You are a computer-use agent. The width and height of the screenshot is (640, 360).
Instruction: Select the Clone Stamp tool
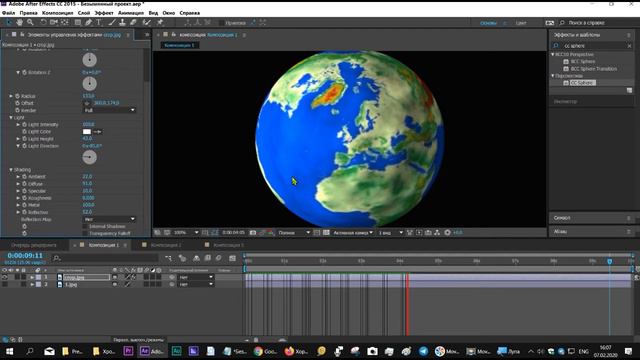[x=122, y=22]
